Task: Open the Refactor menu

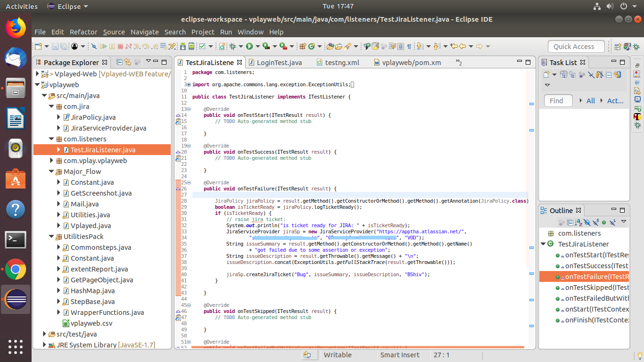Action: coord(83,32)
